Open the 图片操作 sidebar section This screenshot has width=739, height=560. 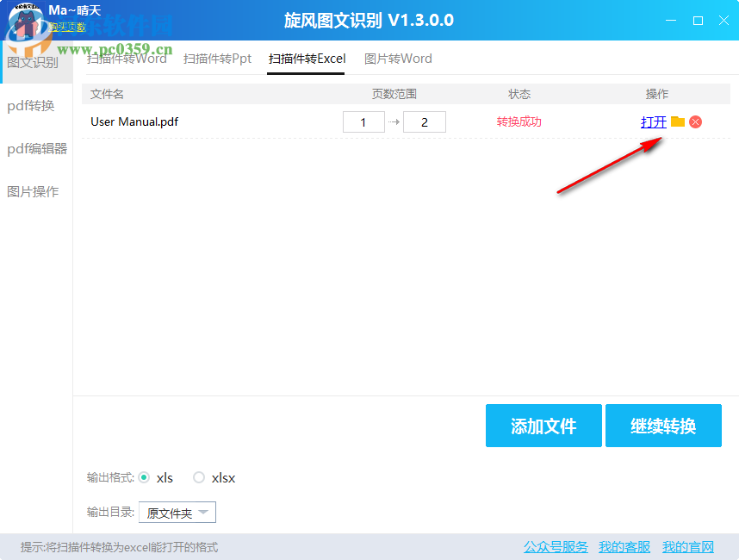pyautogui.click(x=34, y=191)
